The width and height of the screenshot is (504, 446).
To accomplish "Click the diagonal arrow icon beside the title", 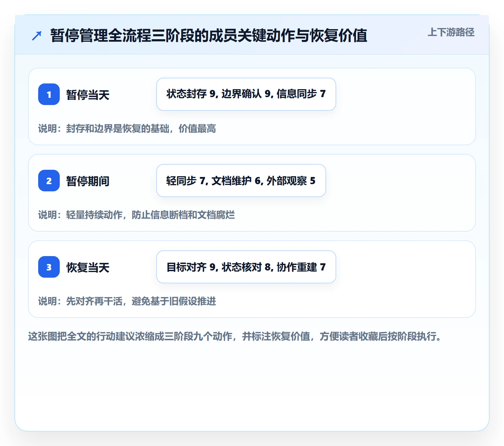I will 37,36.
